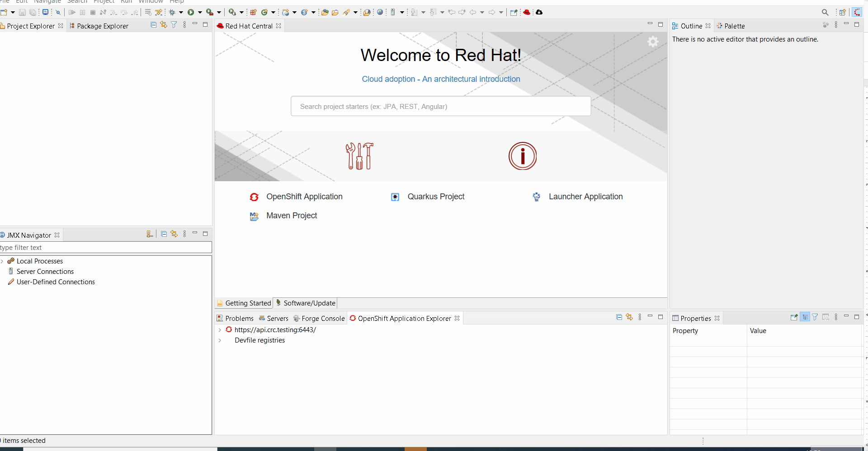Expand the Local Processes tree node
The image size is (868, 451).
point(2,261)
